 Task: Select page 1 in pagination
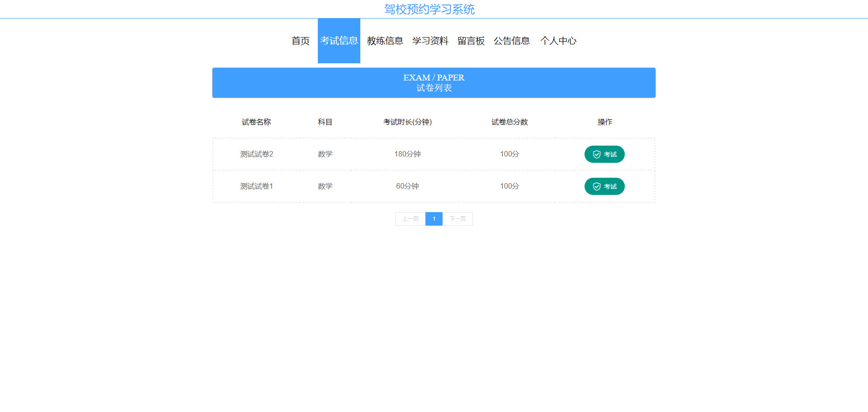434,219
